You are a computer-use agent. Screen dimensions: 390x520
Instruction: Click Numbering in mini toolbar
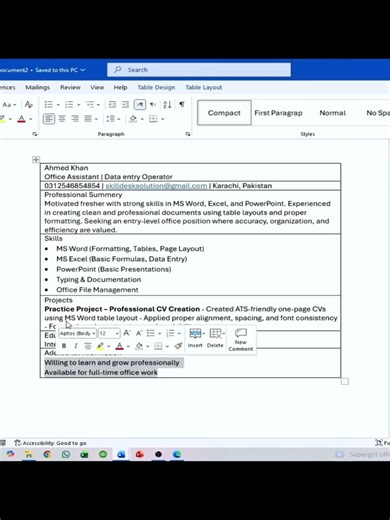pos(170,333)
